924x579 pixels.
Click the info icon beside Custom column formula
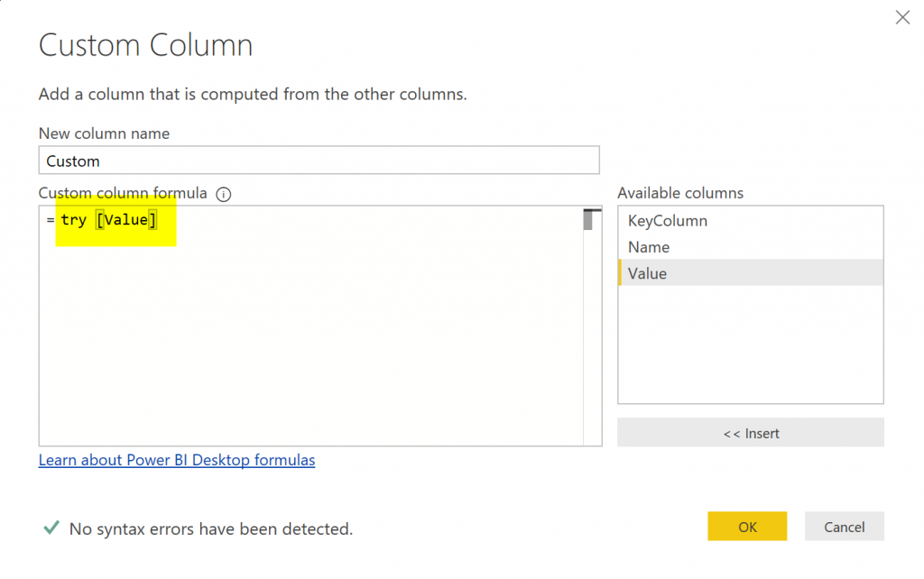click(x=224, y=194)
